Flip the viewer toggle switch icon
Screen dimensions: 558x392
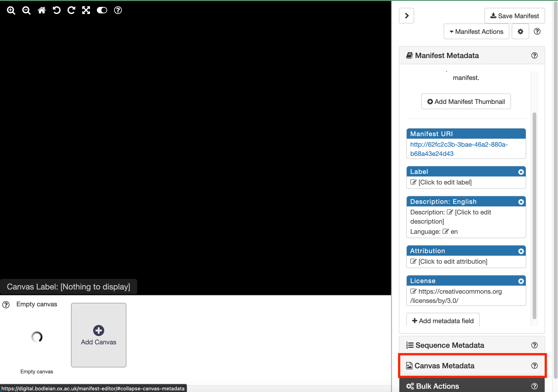tap(102, 10)
